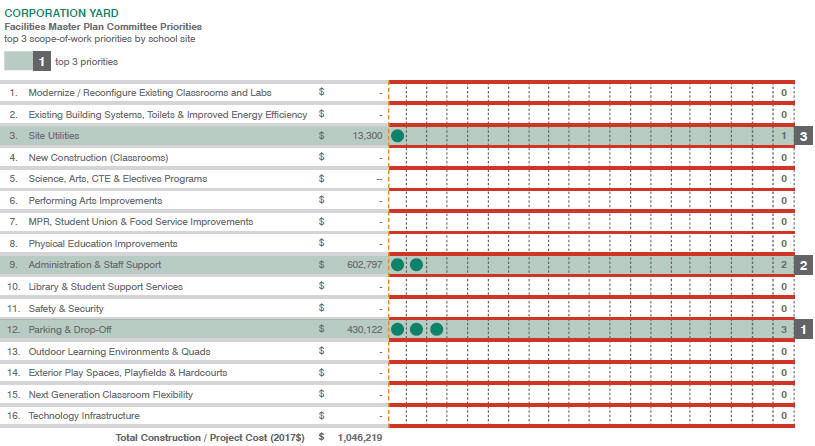The width and height of the screenshot is (815, 446).
Task: Click the green dot in Site Utilities row
Action: pyautogui.click(x=398, y=136)
